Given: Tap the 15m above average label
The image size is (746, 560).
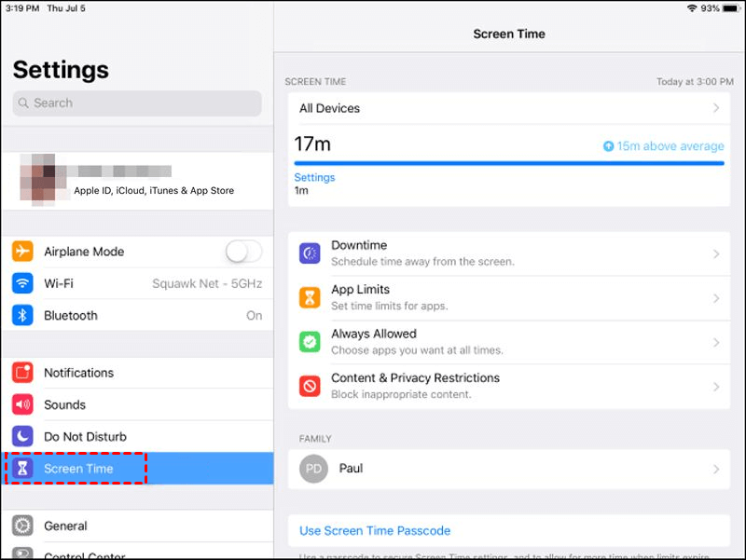Looking at the screenshot, I should (x=670, y=146).
